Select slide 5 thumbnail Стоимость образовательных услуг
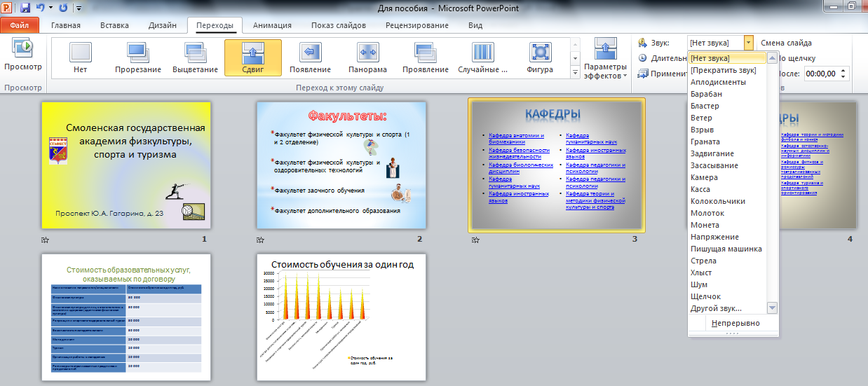The height and width of the screenshot is (386, 868). 126,317
